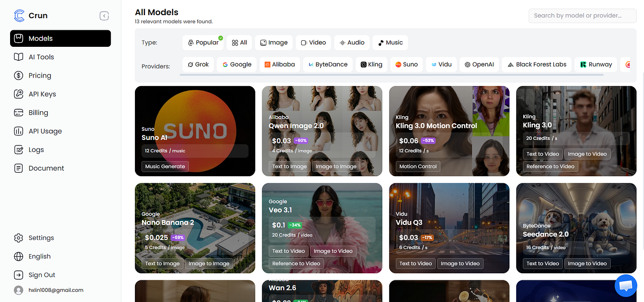Click Text to Video on Seedance 2.0
The image size is (644, 302).
point(543,263)
